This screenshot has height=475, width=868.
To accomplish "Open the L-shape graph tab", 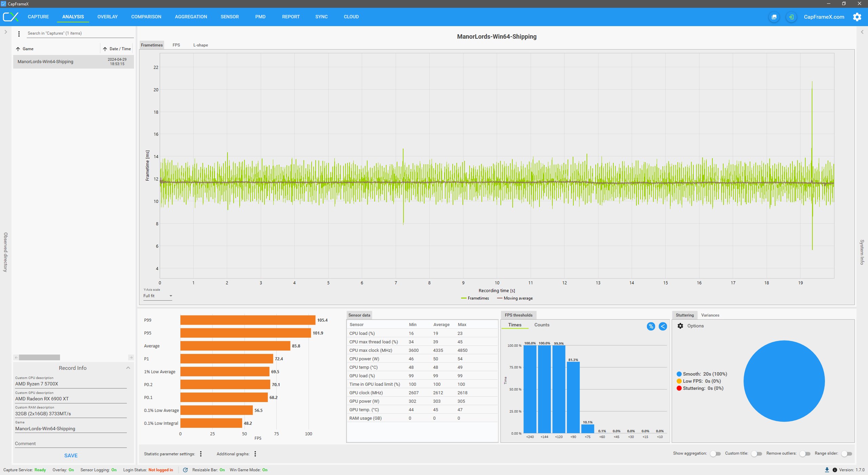I will tap(200, 45).
